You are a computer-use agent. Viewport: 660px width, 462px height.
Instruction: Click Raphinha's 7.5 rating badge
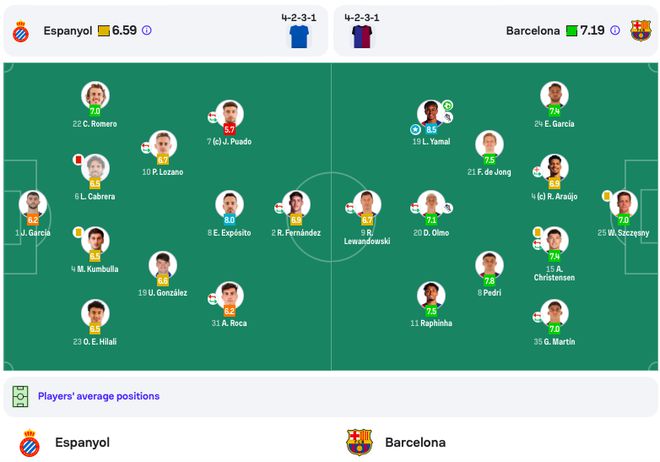point(432,311)
